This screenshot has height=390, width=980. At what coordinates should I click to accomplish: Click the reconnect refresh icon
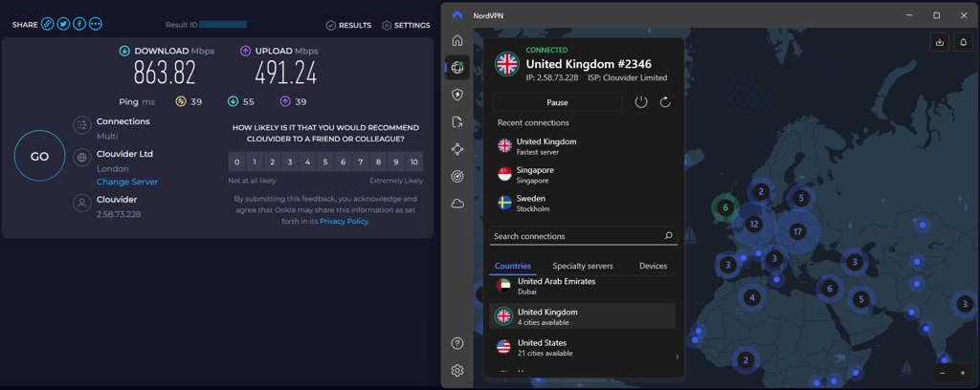click(666, 102)
